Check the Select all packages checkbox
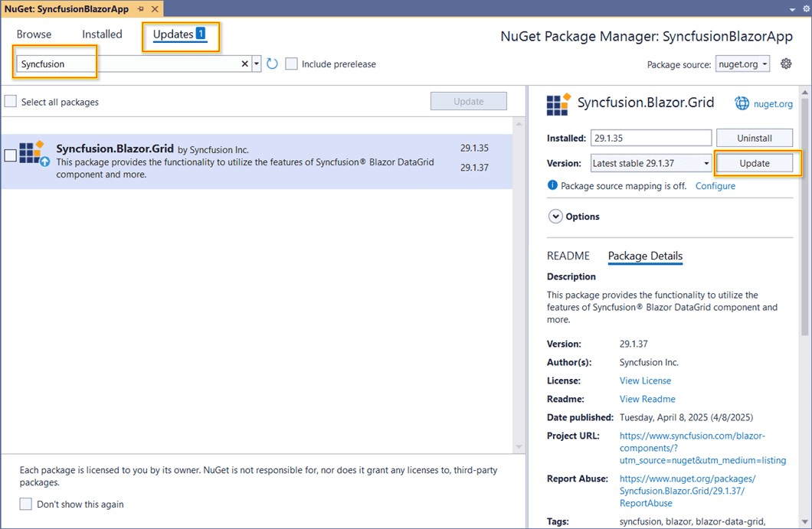Viewport: 812px width, 529px height. (x=11, y=100)
